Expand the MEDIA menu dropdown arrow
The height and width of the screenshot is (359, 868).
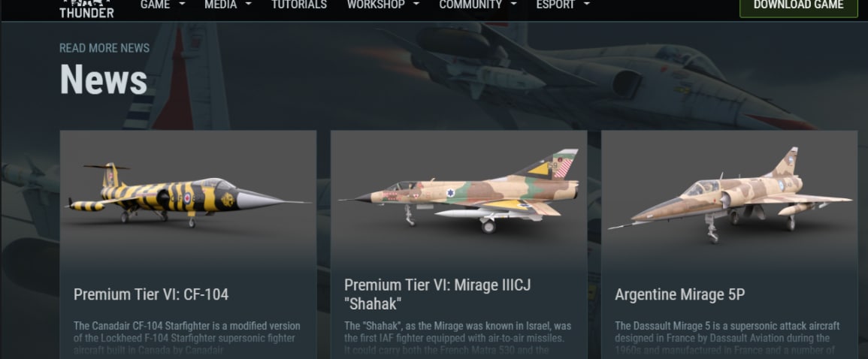click(x=248, y=5)
